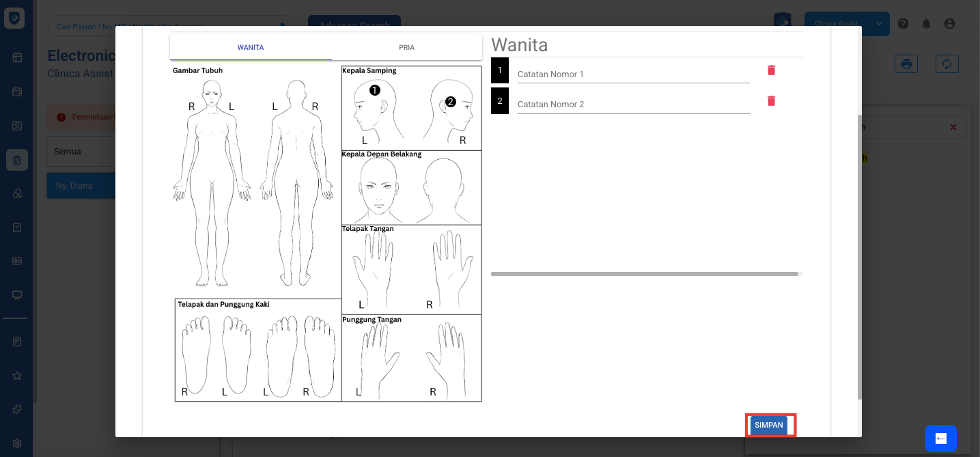
Task: Click the print icon button
Action: click(x=906, y=64)
